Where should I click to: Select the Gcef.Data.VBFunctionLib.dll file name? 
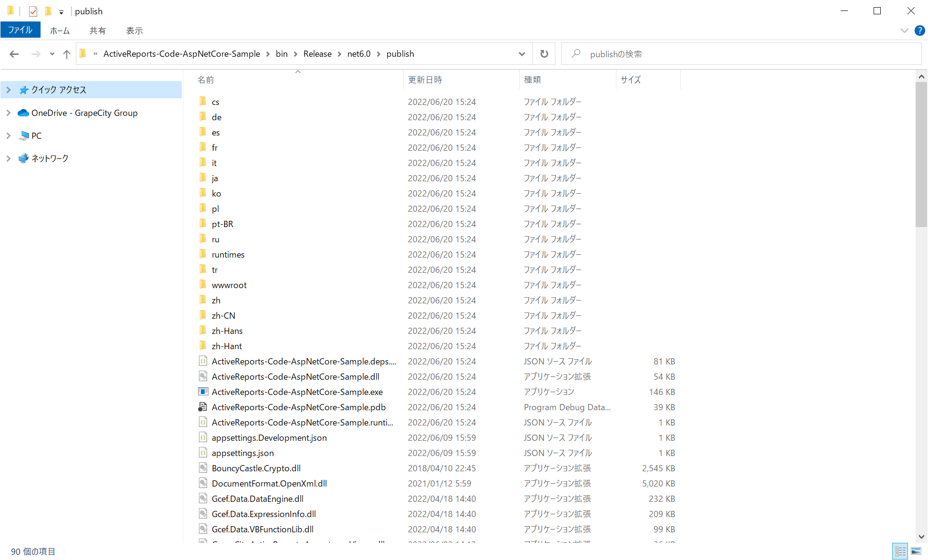tap(262, 529)
